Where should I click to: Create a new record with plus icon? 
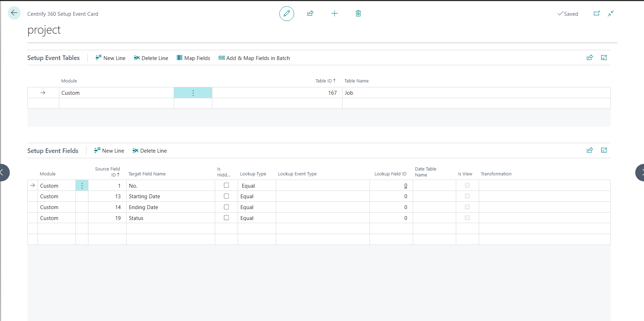[334, 13]
